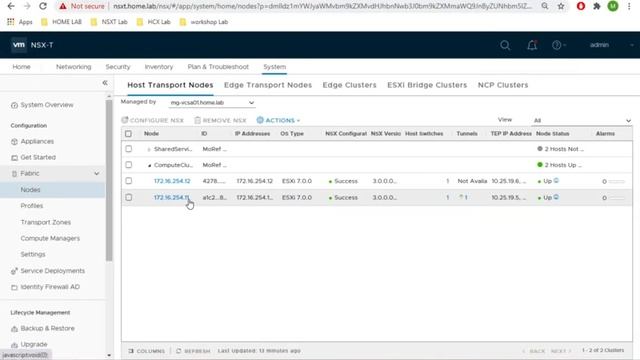Open HCX Lab bookmark folder
This screenshot has height=360, width=640.
point(154,22)
